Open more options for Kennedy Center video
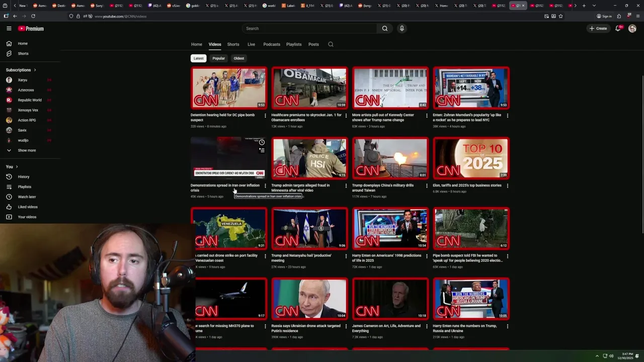The width and height of the screenshot is (644, 362). (x=427, y=116)
